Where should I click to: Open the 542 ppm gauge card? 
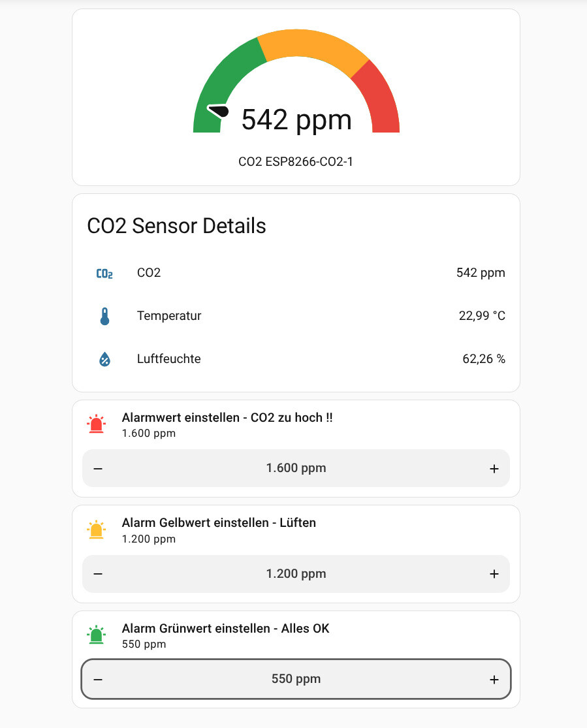[x=296, y=97]
